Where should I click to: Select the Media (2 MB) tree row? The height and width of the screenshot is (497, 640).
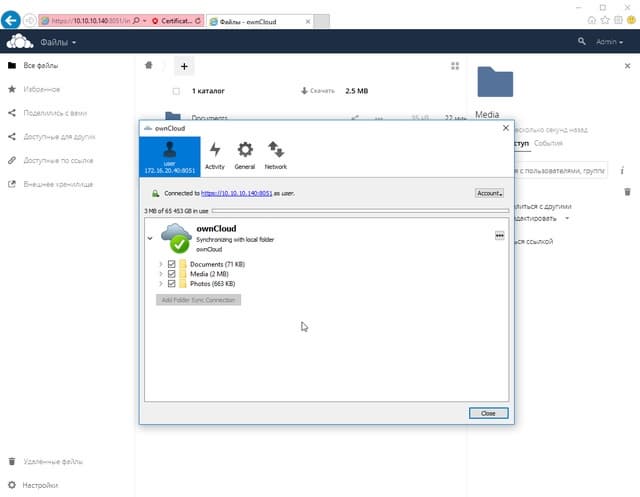click(x=209, y=274)
